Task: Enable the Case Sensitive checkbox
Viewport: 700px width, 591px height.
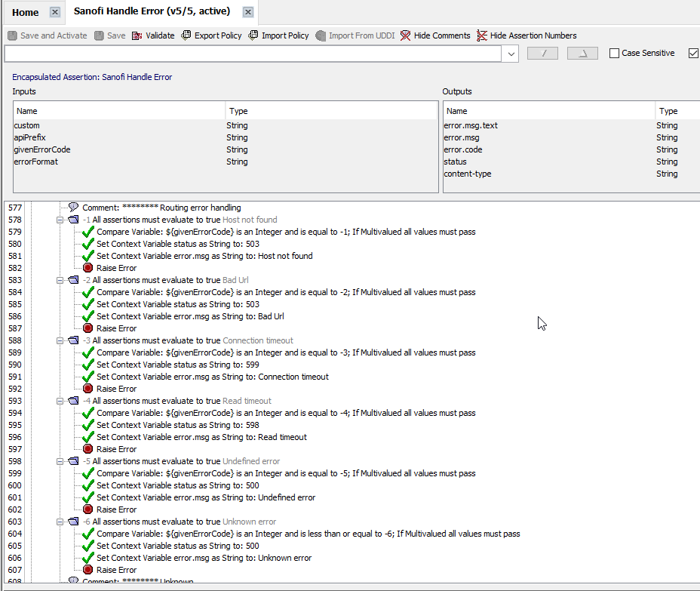Action: point(614,53)
